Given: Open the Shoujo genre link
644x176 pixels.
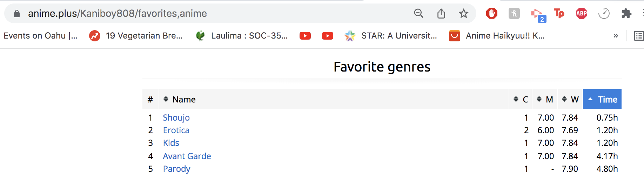Looking at the screenshot, I should [x=176, y=118].
